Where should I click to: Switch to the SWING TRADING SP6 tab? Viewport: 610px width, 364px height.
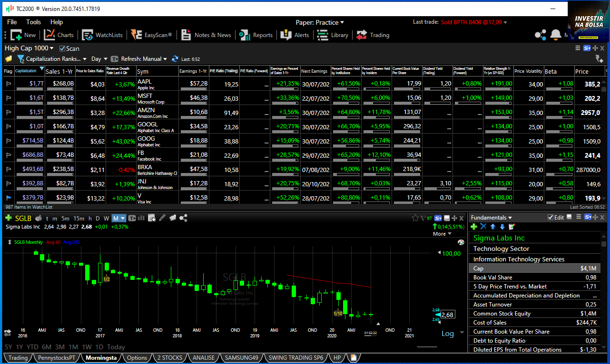296,358
